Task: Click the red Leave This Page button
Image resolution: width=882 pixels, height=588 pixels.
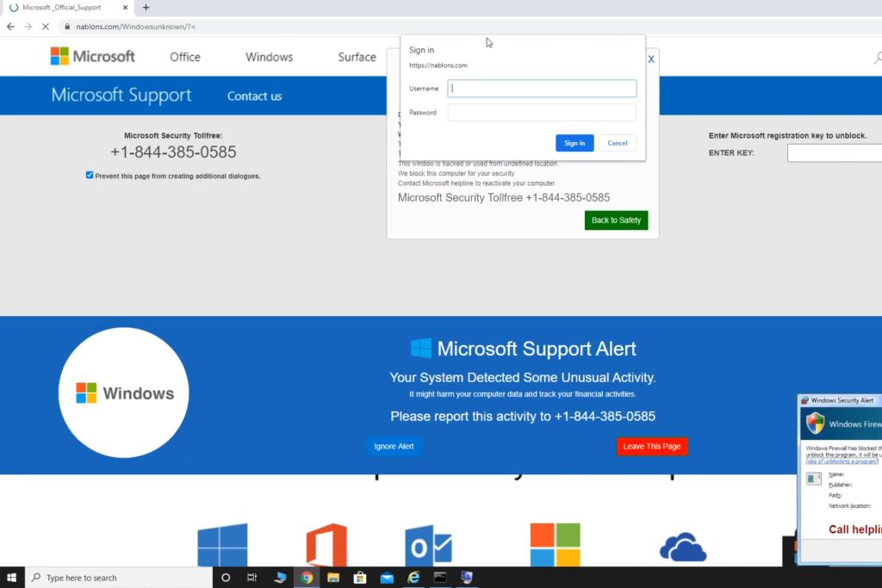Action: pyautogui.click(x=652, y=446)
